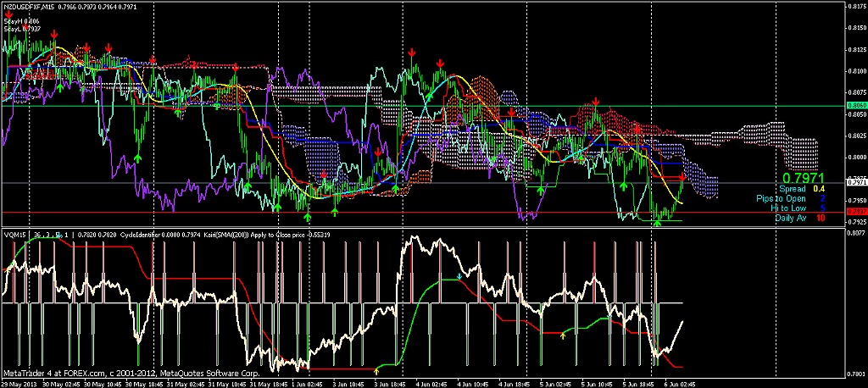Screen dimensions: 868x388
Task: Click 0.7801 on the subwindow scale
Action: coord(856,374)
